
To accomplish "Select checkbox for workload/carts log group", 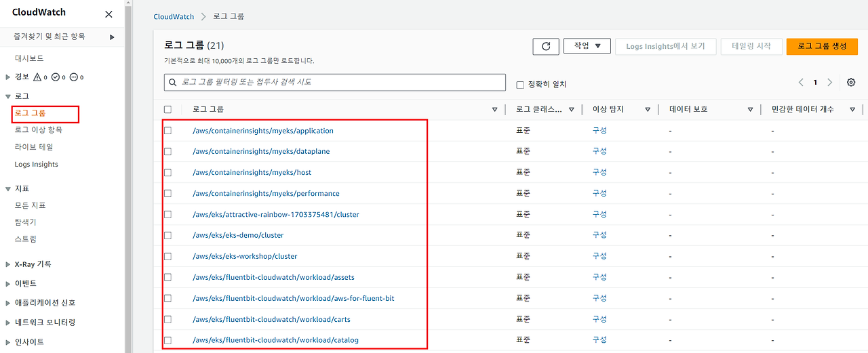I will (x=168, y=319).
